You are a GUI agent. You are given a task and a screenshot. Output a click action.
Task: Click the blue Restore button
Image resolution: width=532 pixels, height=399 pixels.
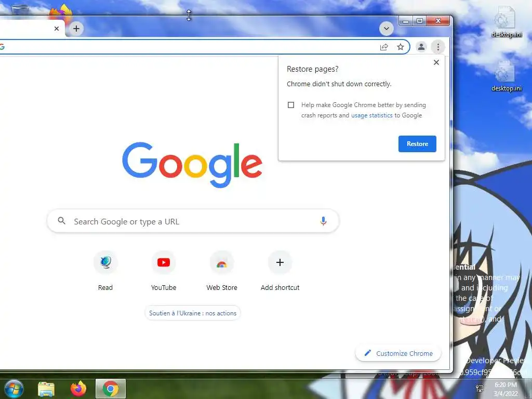tap(417, 144)
